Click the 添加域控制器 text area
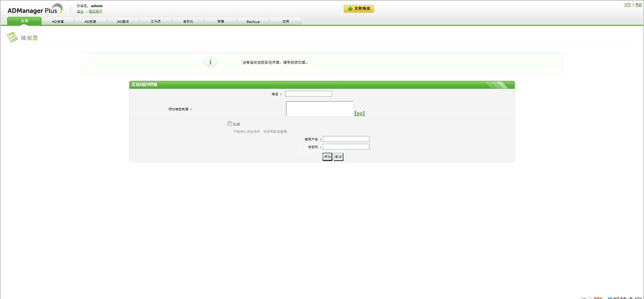 point(319,109)
